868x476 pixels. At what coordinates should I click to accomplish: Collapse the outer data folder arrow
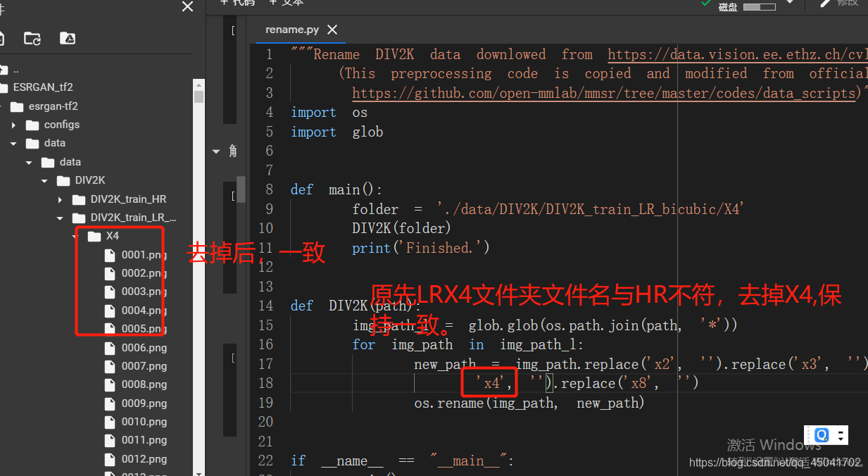[x=13, y=143]
